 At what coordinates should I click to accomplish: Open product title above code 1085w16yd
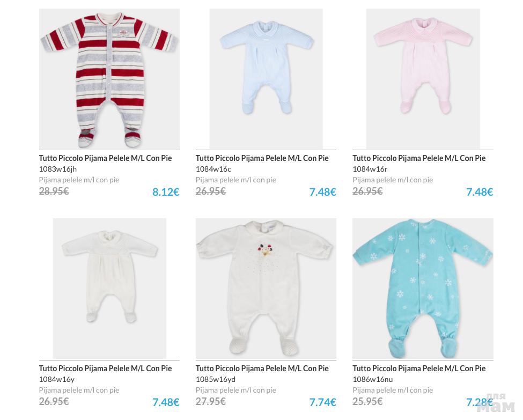point(262,369)
